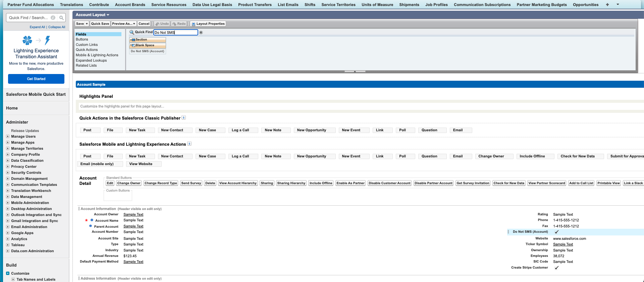Click the Layout Properties icon

(x=194, y=24)
